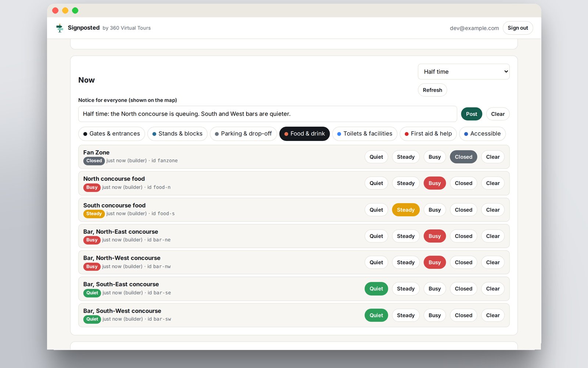This screenshot has width=588, height=368.
Task: Click the green macOS maximize window button
Action: pos(75,10)
